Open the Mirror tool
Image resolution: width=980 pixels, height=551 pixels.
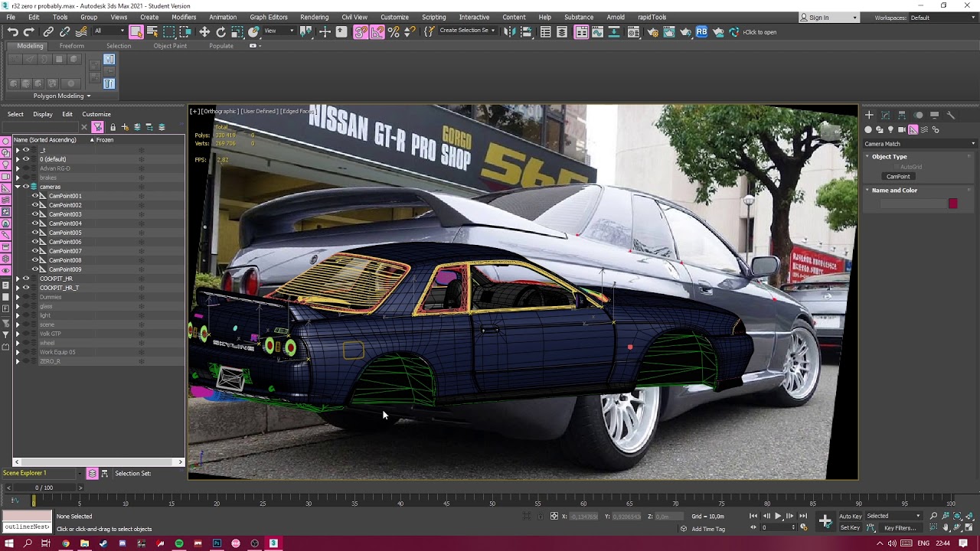click(x=509, y=31)
